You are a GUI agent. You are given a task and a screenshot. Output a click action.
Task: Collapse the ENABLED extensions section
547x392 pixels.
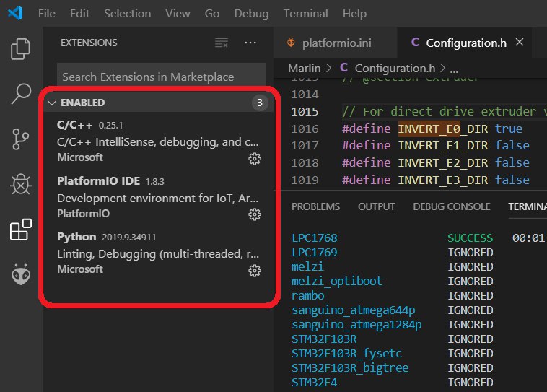tap(52, 103)
